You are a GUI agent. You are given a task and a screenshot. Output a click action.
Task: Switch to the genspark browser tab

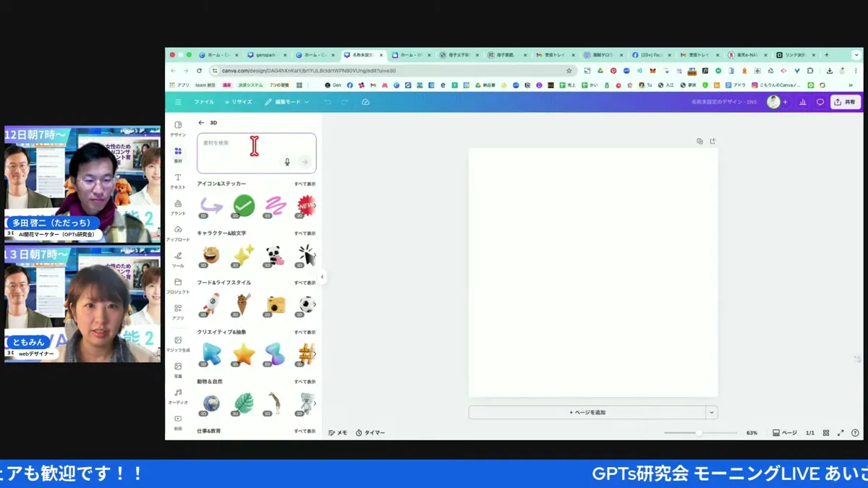pos(265,55)
